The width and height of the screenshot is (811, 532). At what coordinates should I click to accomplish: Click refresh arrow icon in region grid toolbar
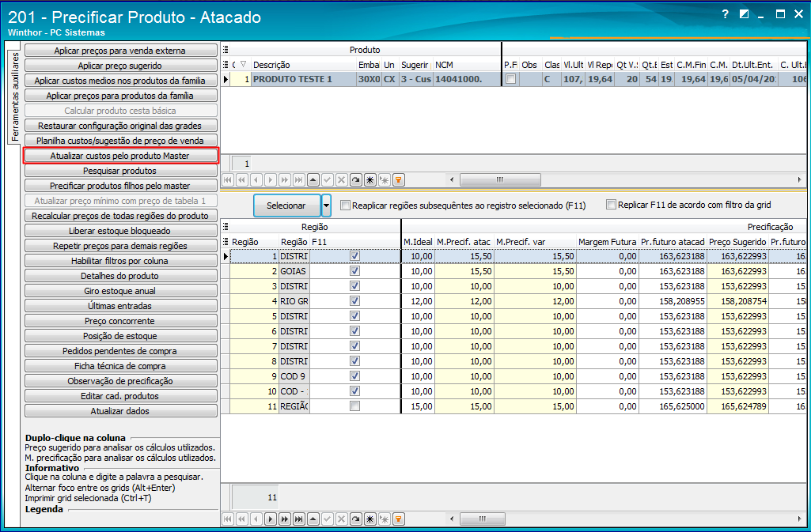point(355,519)
